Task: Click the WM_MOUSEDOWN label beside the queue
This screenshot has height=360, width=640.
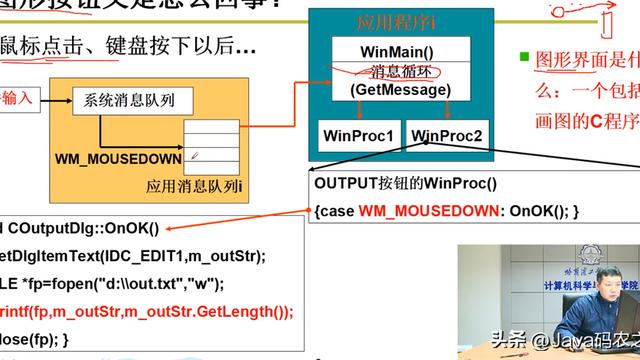Action: (x=118, y=159)
